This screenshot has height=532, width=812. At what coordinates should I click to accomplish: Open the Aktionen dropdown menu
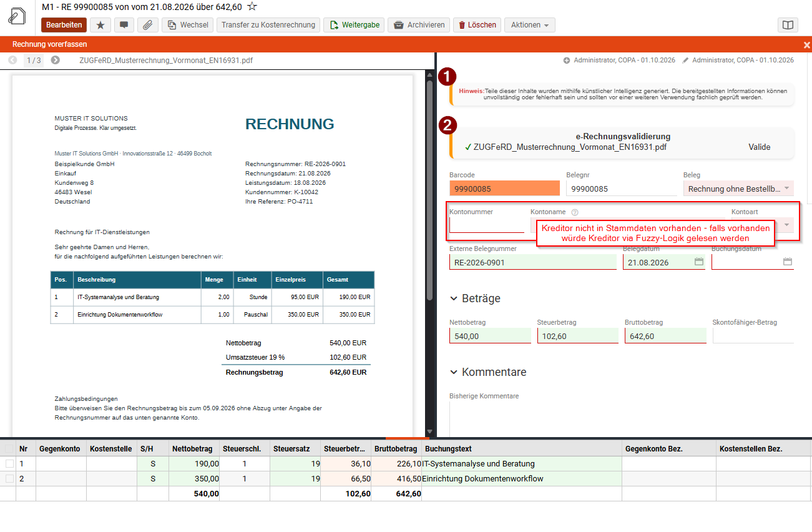tap(530, 25)
